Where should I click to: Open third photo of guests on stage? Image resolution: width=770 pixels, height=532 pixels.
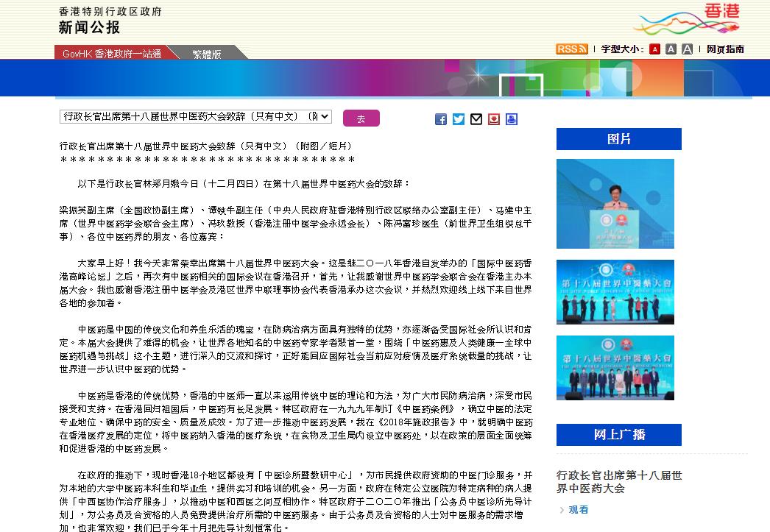point(615,368)
